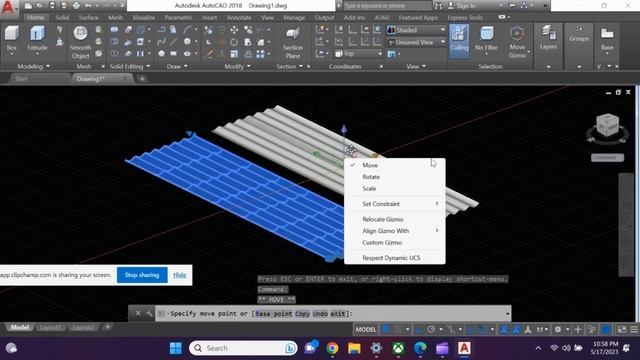This screenshot has height=360, width=640.
Task: Toggle grid display in the status bar
Action: [x=386, y=329]
